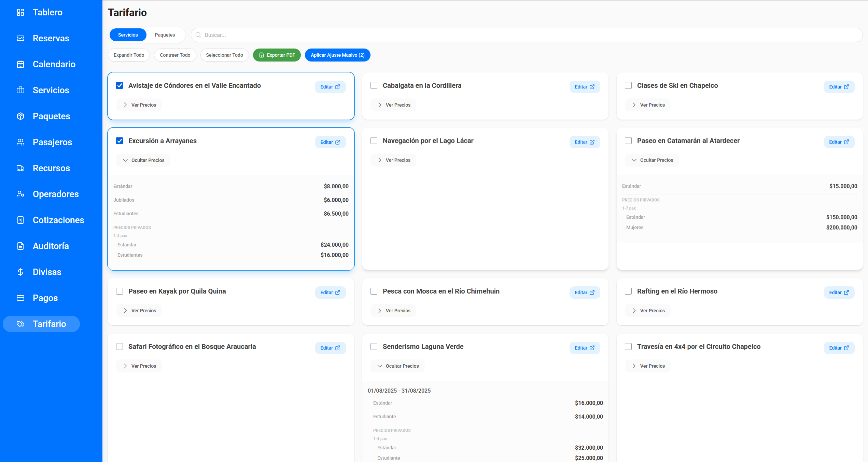868x462 pixels.
Task: Click the Operadores user-gear icon
Action: pos(20,194)
